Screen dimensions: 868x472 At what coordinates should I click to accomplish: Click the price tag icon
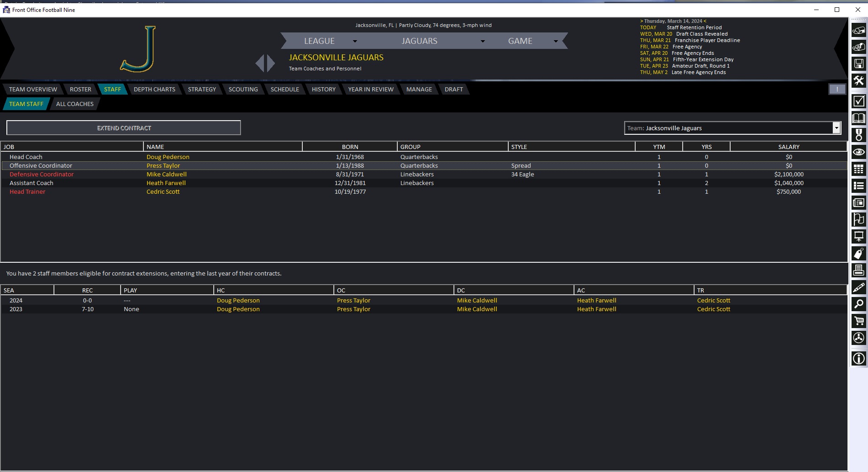click(x=858, y=253)
